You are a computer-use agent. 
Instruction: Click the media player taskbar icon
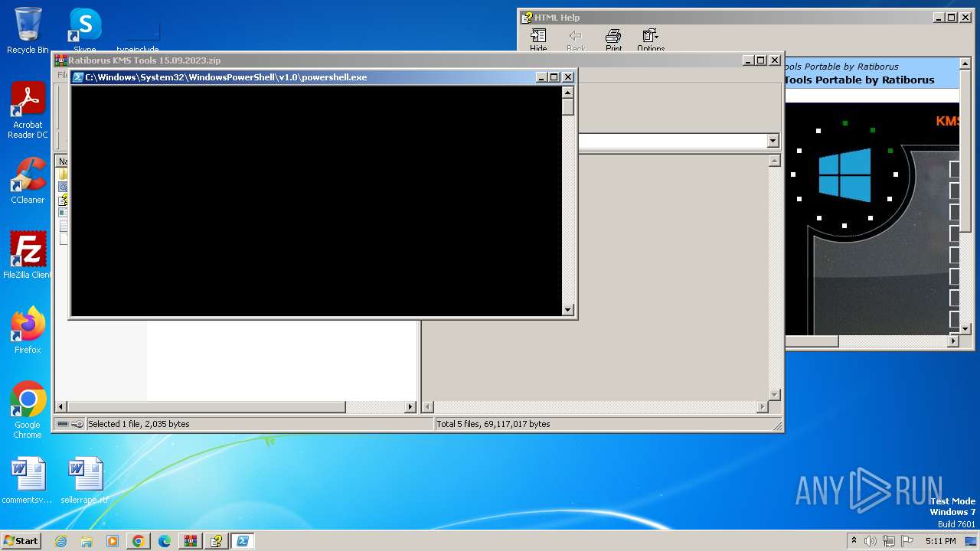coord(113,541)
